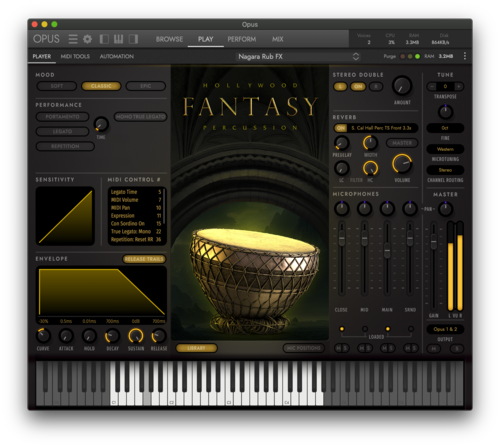500x447 pixels.
Task: Open the Automation tab
Action: pyautogui.click(x=117, y=56)
